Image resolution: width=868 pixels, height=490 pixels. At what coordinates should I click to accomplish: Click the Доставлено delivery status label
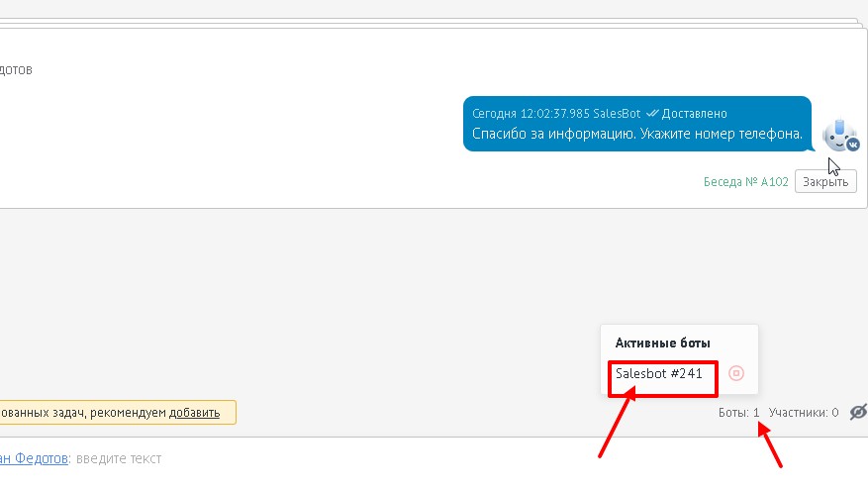tap(694, 114)
